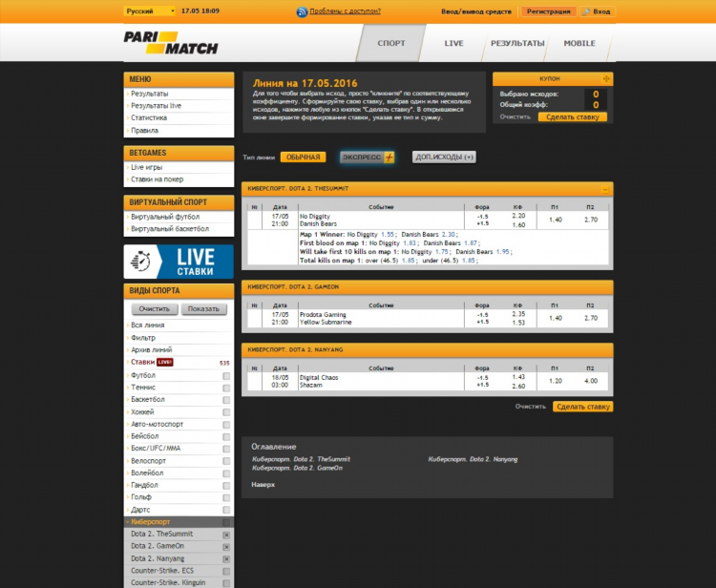Select ОБЫЧНАЯ line type
The width and height of the screenshot is (716, 588).
[304, 157]
